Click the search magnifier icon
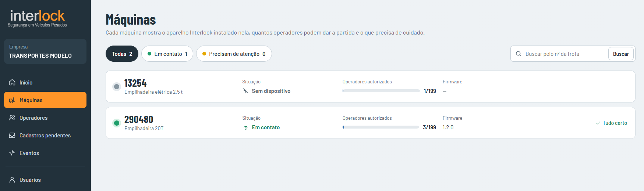 click(x=519, y=54)
